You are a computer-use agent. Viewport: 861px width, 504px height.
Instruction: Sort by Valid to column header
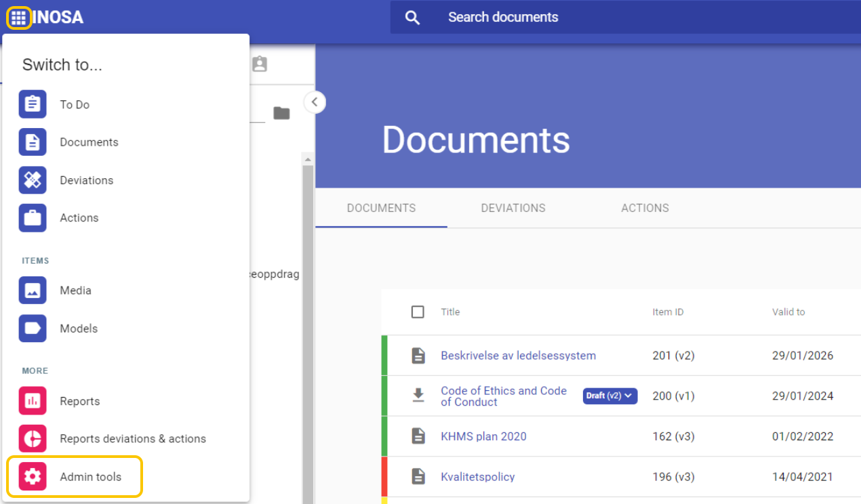click(788, 312)
